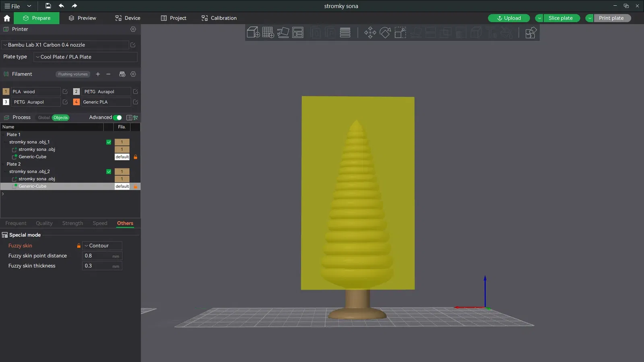Switch to the Project tab

tap(173, 18)
